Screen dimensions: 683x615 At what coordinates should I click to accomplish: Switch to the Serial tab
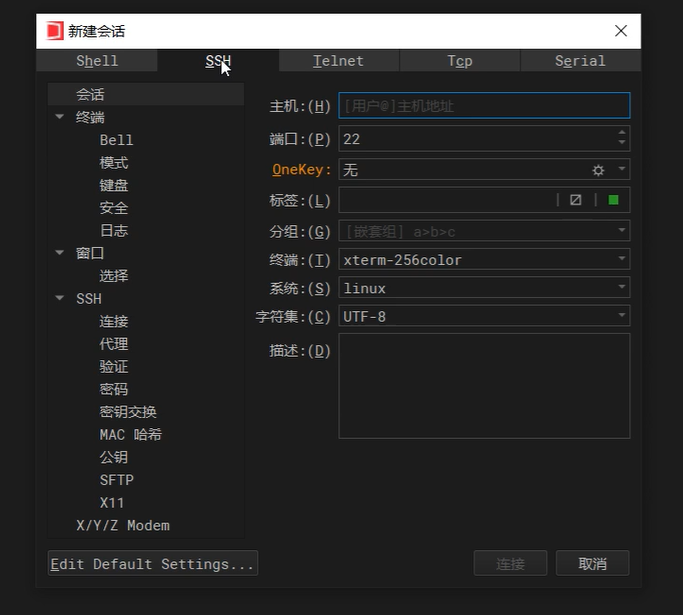click(581, 61)
